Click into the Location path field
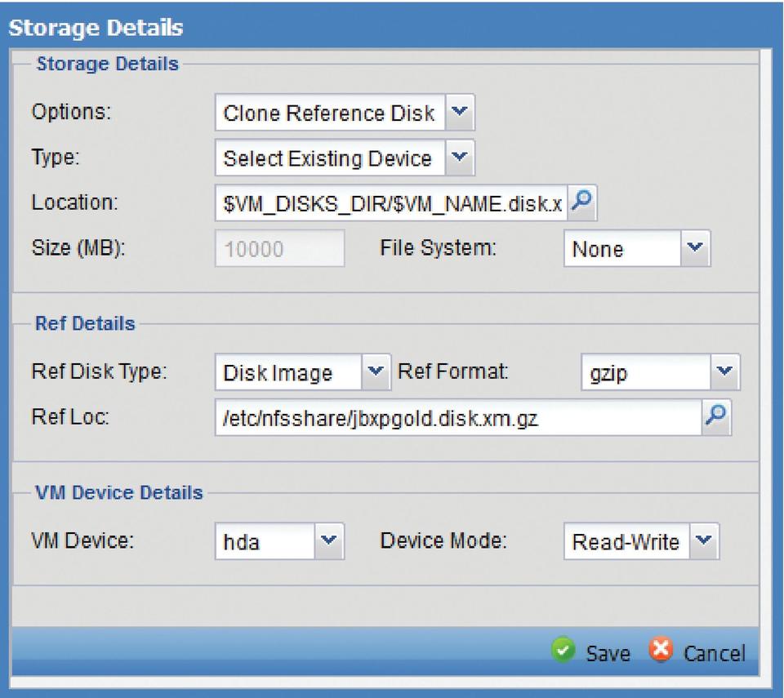784x698 pixels. pyautogui.click(x=392, y=204)
